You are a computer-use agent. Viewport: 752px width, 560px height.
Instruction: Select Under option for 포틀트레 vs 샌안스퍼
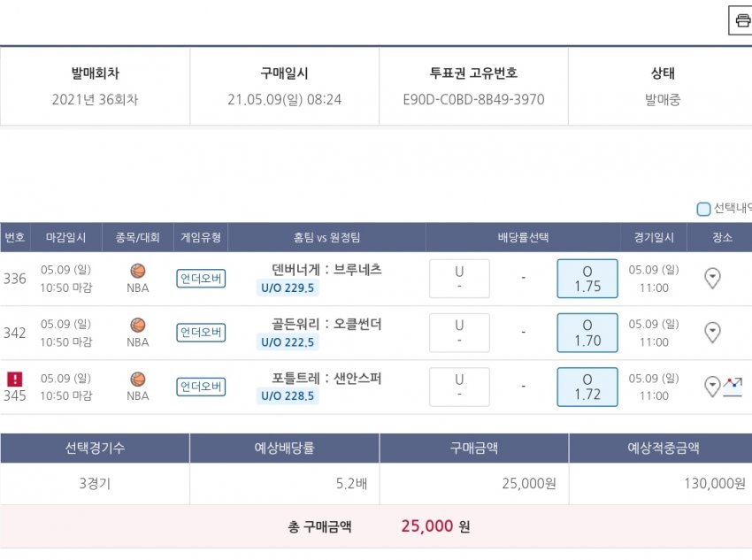point(459,387)
